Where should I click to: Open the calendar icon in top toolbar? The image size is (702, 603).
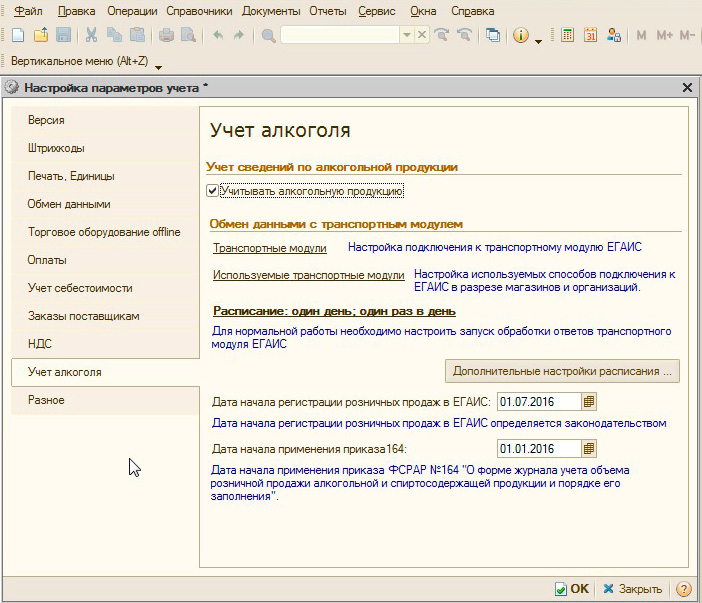point(590,35)
